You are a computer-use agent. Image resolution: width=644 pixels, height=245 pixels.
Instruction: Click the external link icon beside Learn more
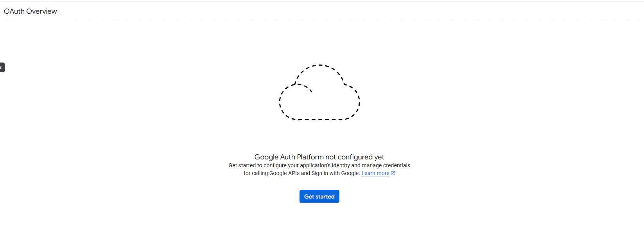pyautogui.click(x=393, y=173)
